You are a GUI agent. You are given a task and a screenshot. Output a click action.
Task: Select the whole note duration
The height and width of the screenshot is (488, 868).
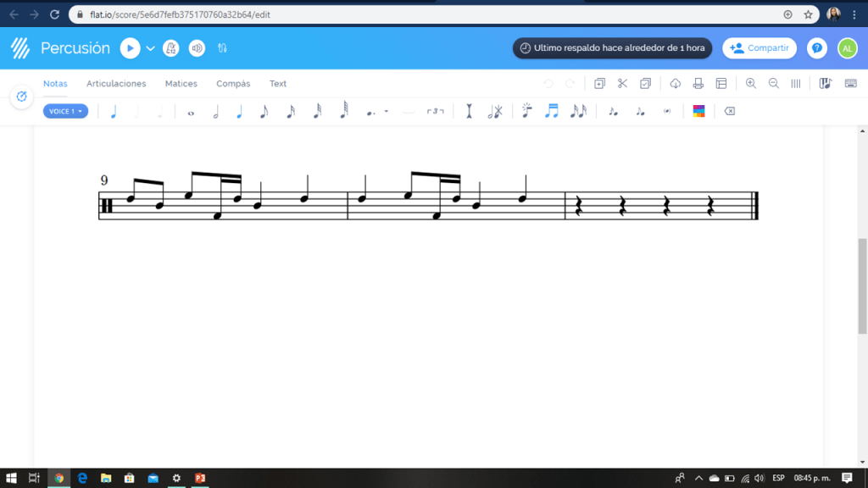click(191, 112)
